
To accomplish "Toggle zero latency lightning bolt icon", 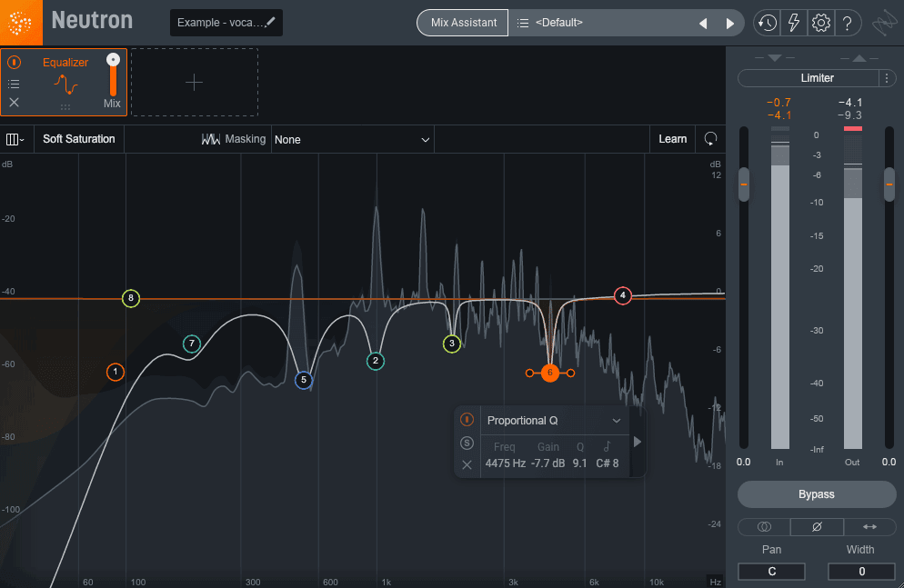I will coord(794,23).
